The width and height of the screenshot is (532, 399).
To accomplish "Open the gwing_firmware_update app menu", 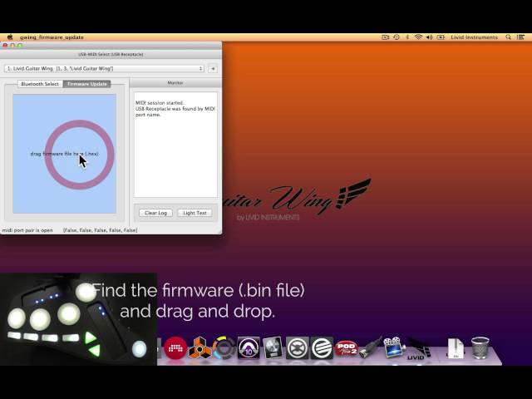I will 52,37.
